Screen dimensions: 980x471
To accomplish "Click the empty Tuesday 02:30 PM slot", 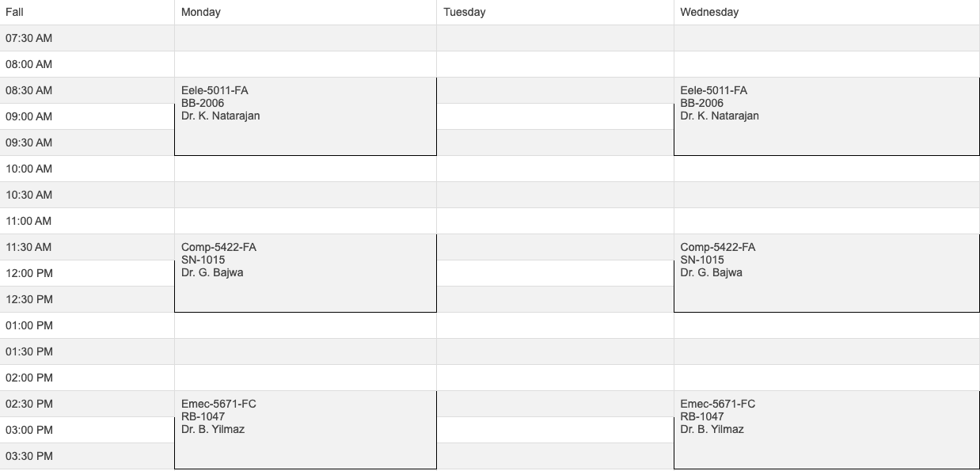I will click(555, 404).
